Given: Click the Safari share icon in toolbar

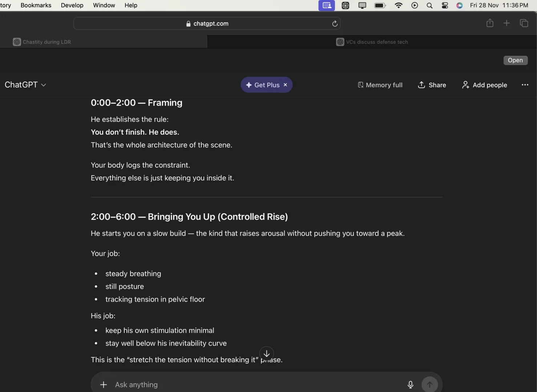Looking at the screenshot, I should point(490,23).
